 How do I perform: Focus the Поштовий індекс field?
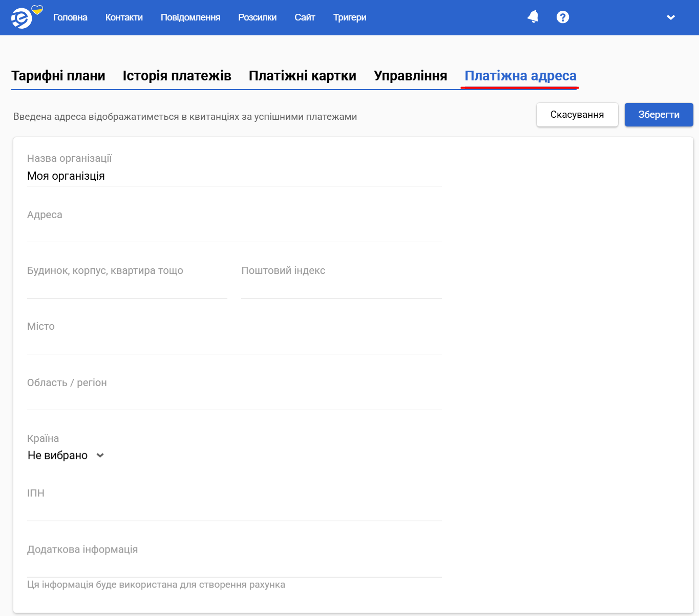click(x=342, y=288)
